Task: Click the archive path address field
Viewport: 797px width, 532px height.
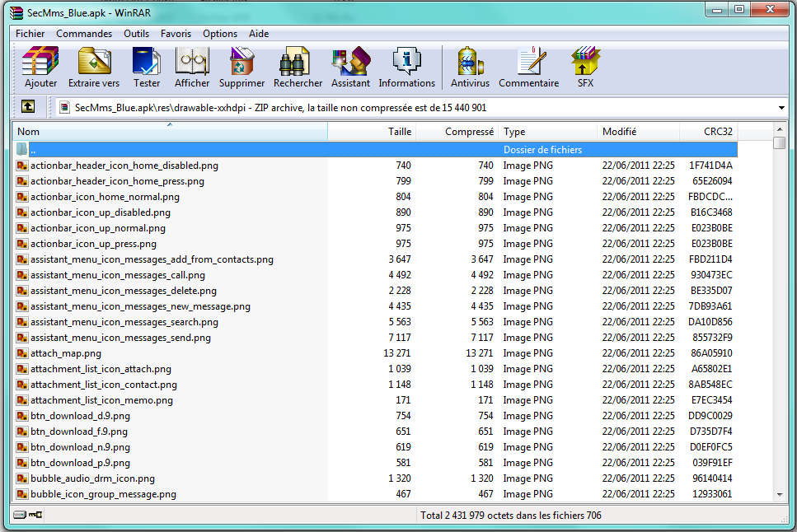Action: coord(421,108)
